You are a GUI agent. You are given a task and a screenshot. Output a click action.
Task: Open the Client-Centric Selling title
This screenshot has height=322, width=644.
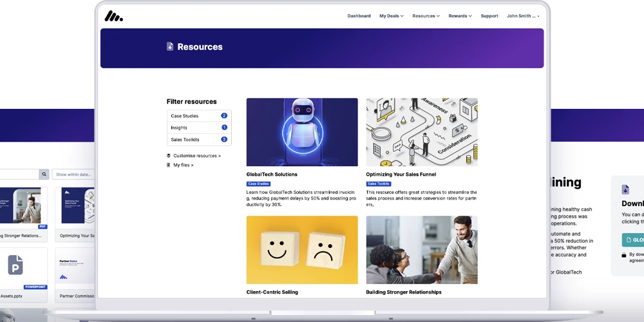(x=272, y=292)
